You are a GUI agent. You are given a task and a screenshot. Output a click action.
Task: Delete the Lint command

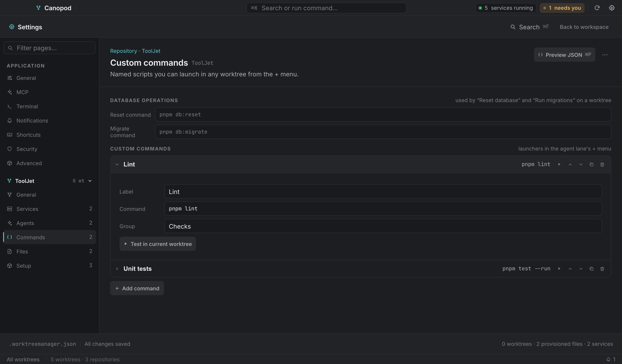point(602,164)
